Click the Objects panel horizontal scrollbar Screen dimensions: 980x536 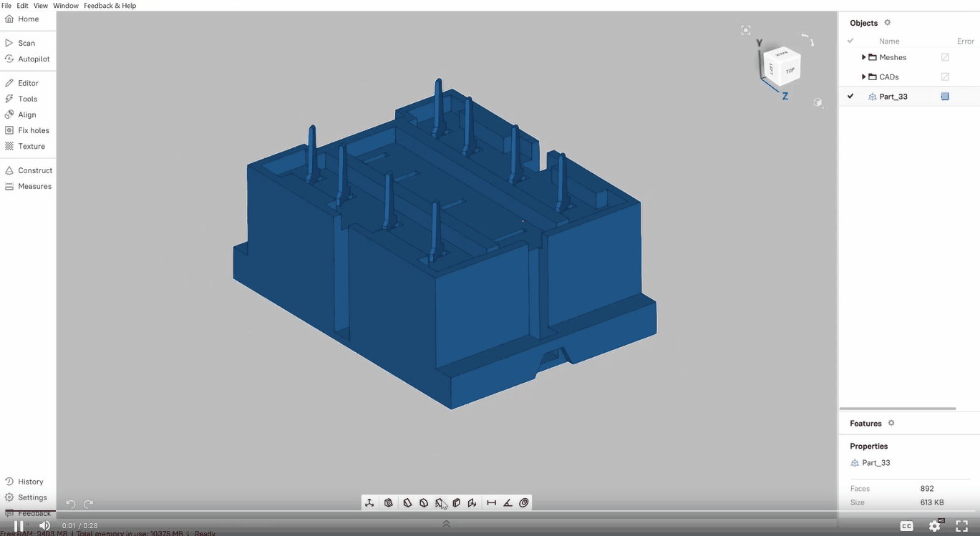[x=898, y=409]
